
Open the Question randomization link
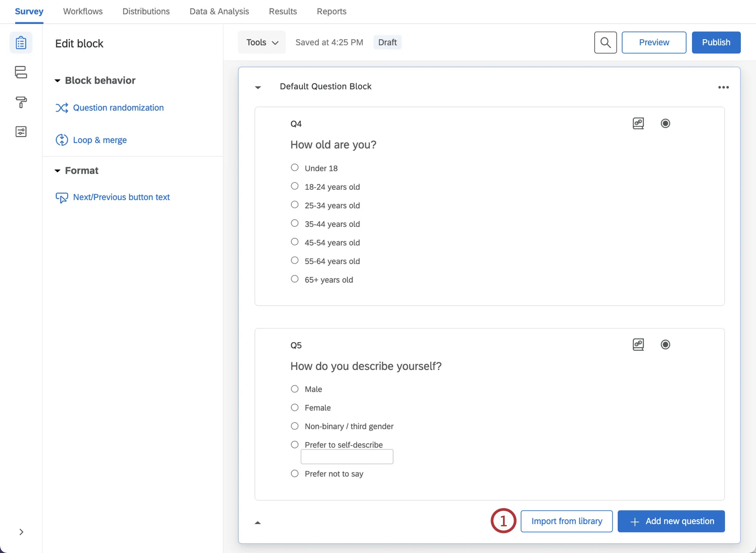pos(118,108)
